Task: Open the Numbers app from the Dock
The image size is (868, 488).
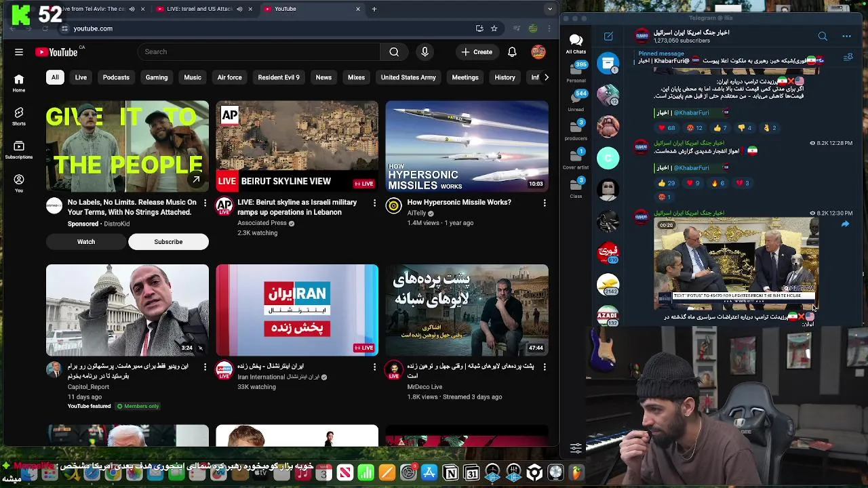Action: pos(366,473)
